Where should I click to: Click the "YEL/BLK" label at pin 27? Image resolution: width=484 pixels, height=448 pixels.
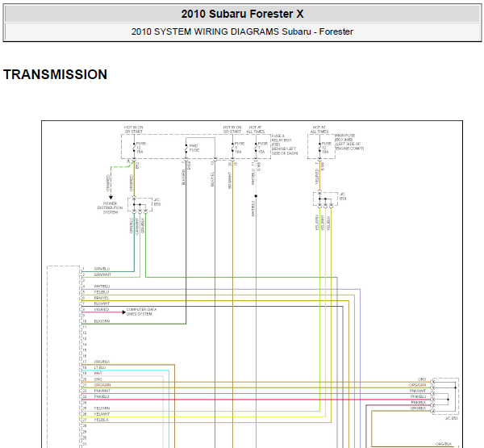102,420
